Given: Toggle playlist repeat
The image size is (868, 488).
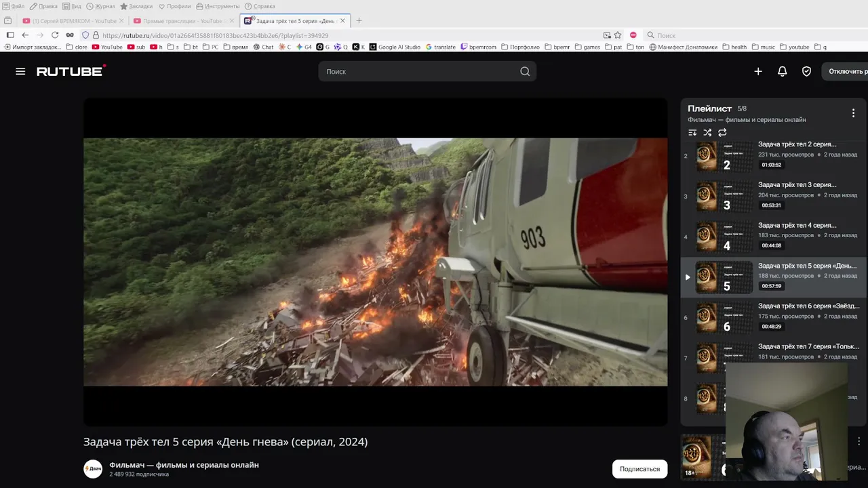Looking at the screenshot, I should [722, 133].
